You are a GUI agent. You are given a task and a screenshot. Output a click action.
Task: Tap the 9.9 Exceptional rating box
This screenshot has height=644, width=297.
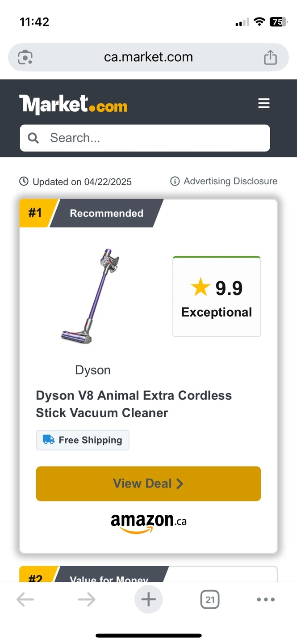217,297
